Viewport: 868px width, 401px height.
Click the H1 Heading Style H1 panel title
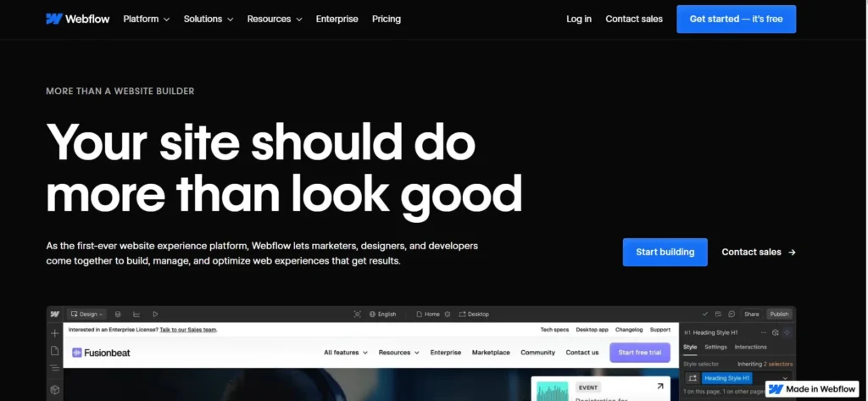coord(711,333)
